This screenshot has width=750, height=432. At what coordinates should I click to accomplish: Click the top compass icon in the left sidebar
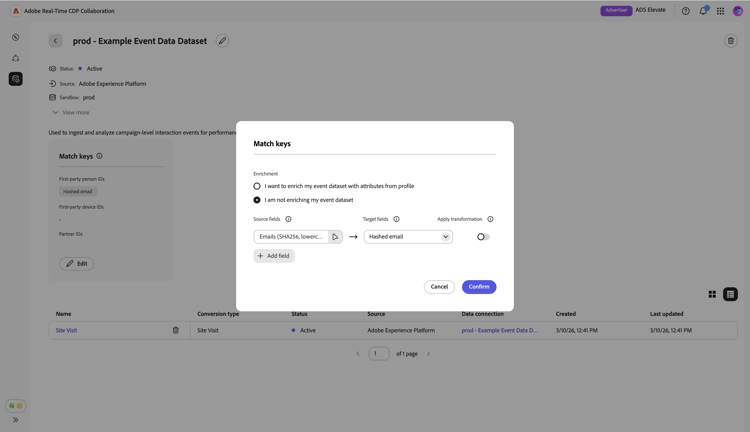pyautogui.click(x=15, y=37)
